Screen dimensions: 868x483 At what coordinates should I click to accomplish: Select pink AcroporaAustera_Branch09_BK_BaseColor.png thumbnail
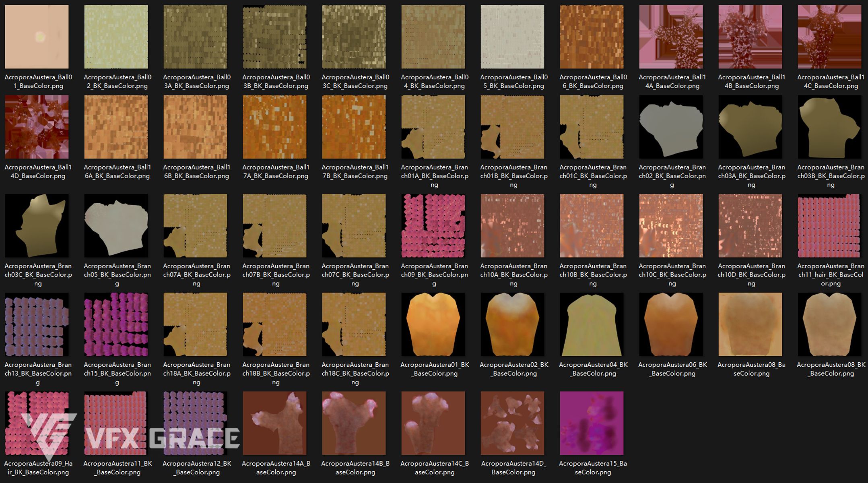(x=433, y=225)
